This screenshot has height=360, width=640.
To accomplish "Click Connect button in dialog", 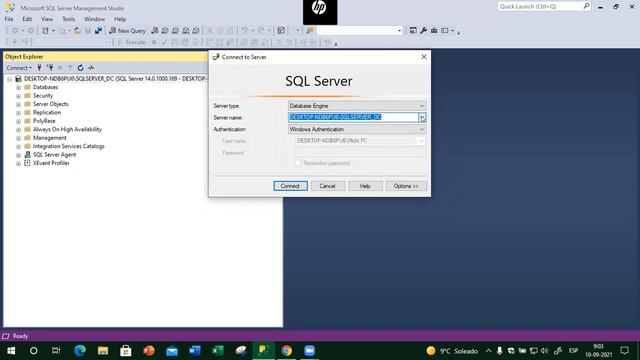I will click(x=290, y=186).
